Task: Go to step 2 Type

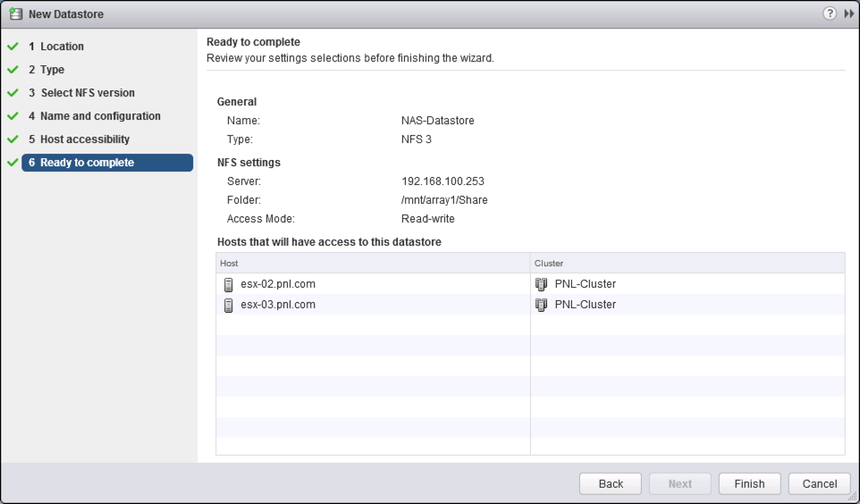Action: point(46,70)
